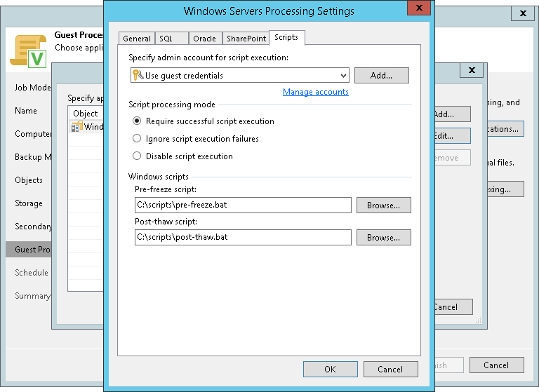
Task: Switch to the General tab
Action: pyautogui.click(x=137, y=39)
